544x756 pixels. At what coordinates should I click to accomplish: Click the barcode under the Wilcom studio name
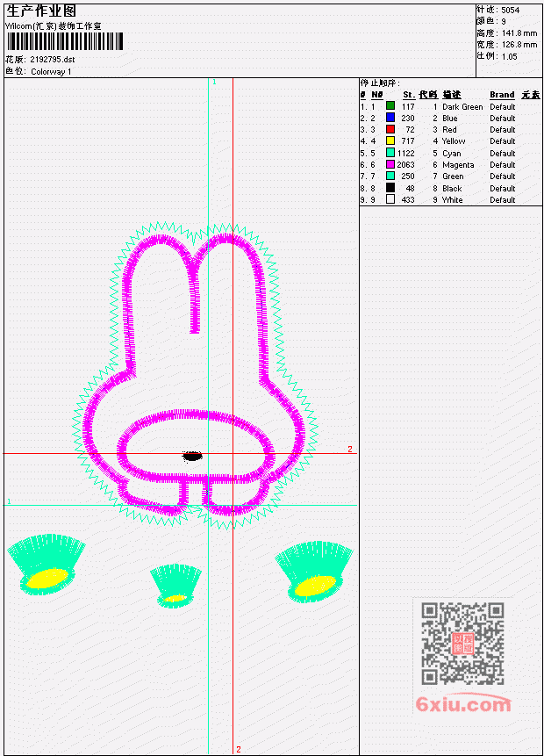pos(65,41)
